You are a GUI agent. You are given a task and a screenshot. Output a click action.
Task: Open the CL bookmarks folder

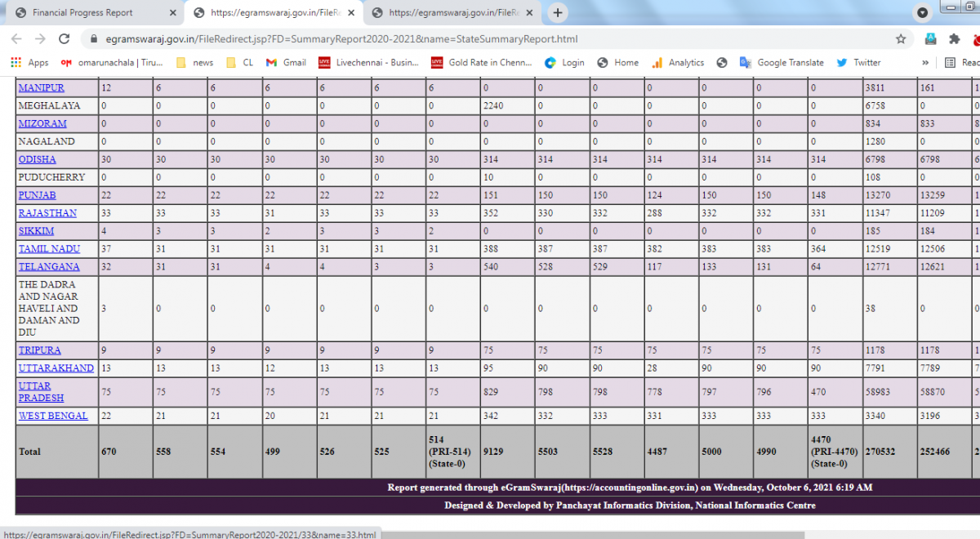pyautogui.click(x=239, y=63)
